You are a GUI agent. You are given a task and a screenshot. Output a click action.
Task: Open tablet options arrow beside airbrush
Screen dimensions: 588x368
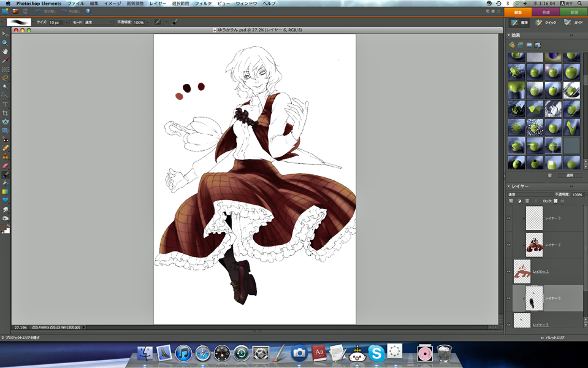pos(166,22)
